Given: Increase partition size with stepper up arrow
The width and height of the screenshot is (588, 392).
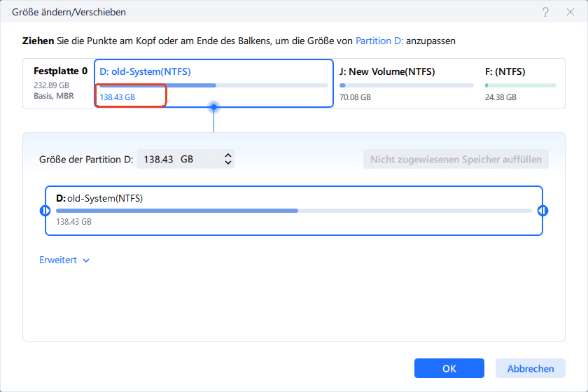Looking at the screenshot, I should (227, 155).
